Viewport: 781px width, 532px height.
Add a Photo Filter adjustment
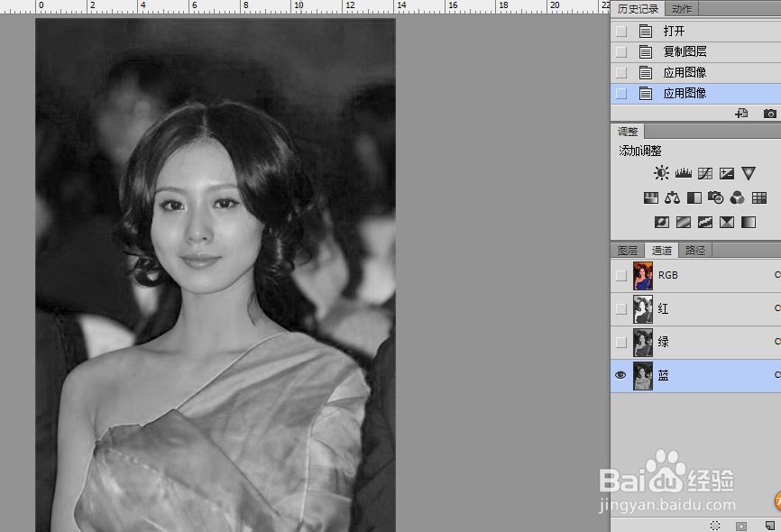(716, 197)
